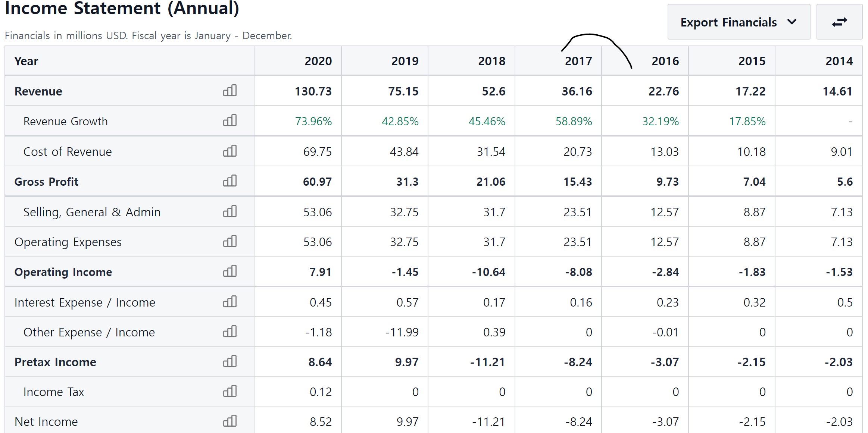
Task: View chart for Selling, General & Admin
Action: (230, 211)
